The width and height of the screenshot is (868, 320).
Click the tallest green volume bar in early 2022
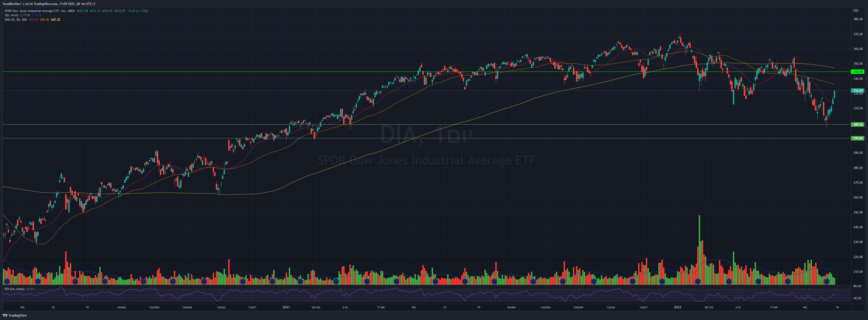click(699, 250)
